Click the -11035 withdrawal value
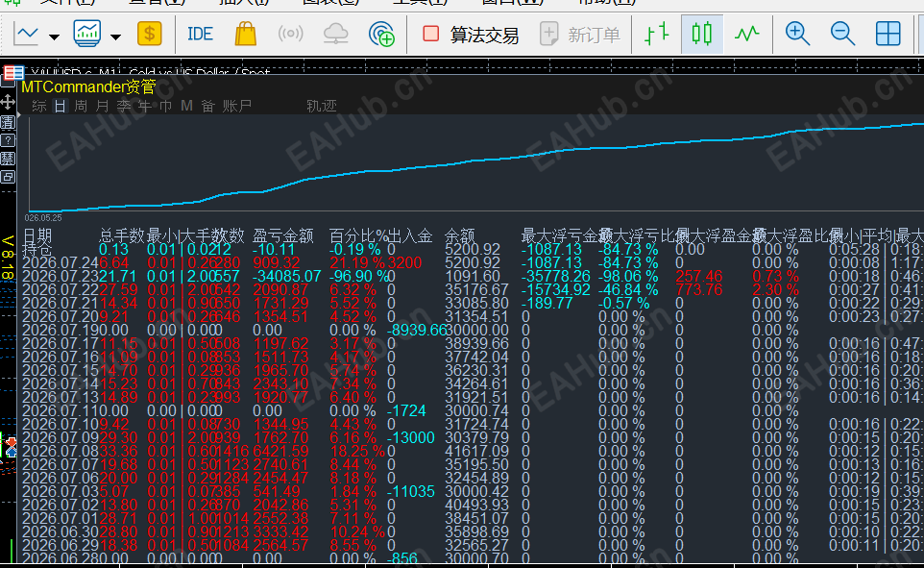924x568 pixels. tap(411, 492)
